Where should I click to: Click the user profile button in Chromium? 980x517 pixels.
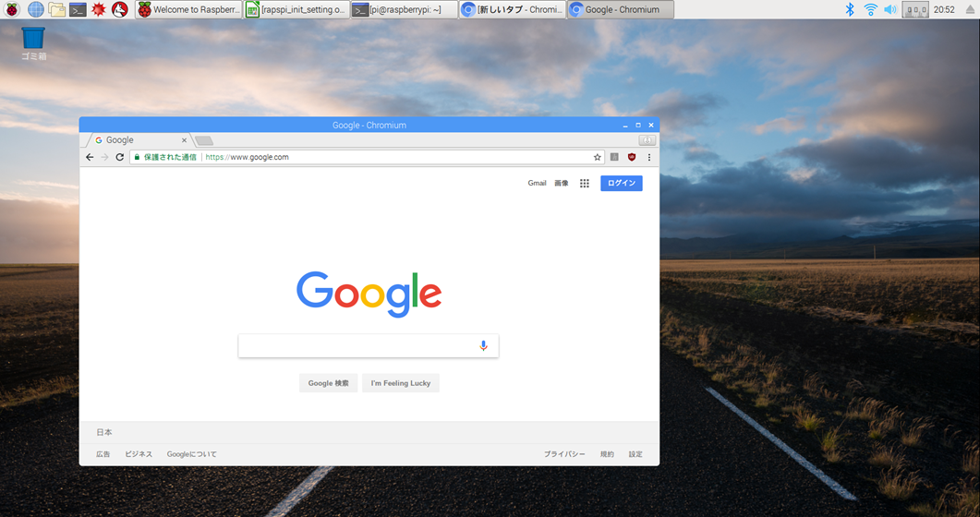[647, 140]
